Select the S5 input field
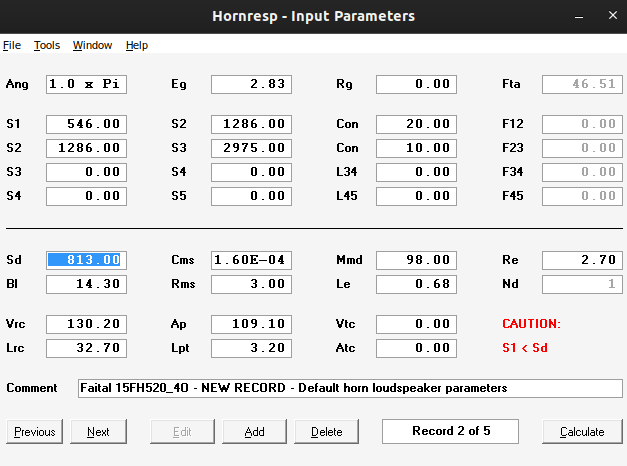 pos(252,196)
